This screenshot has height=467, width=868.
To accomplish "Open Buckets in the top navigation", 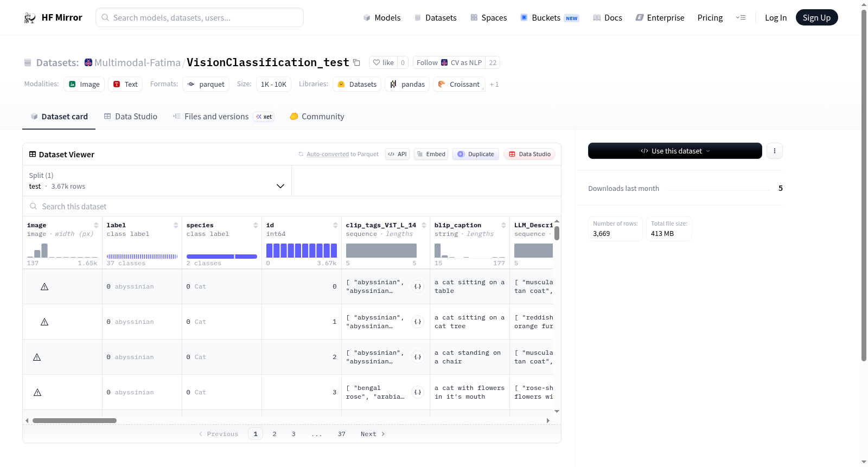I will click(550, 18).
